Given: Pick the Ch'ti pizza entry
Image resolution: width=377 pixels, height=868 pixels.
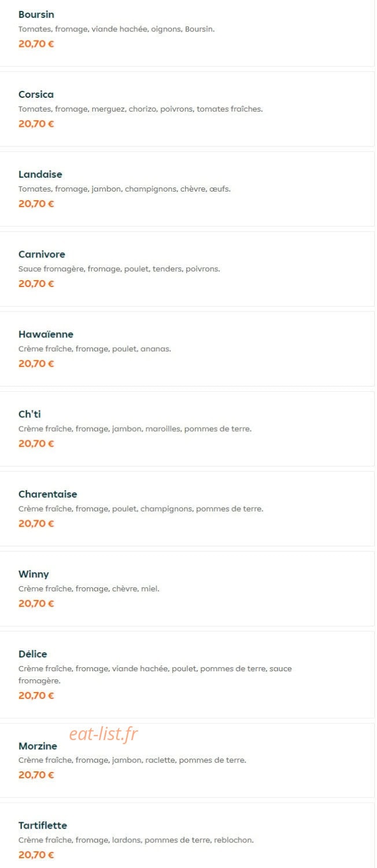Looking at the screenshot, I should point(187,428).
